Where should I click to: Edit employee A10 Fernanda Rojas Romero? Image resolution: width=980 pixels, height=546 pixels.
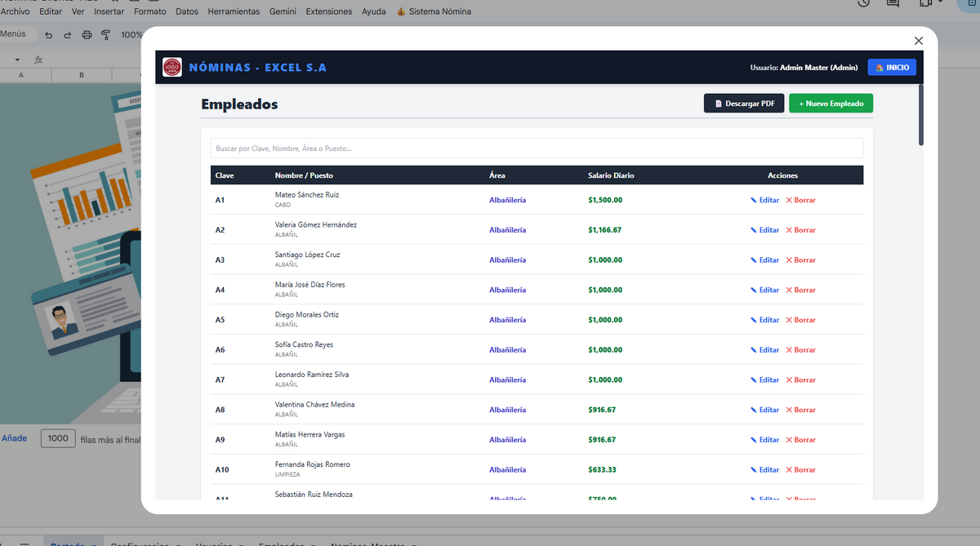click(765, 470)
